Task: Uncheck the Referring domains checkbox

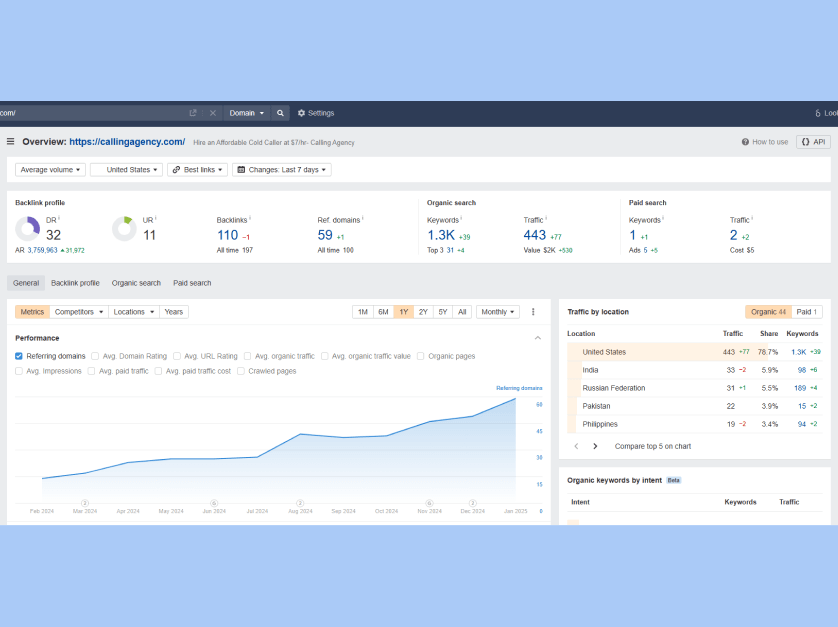Action: coord(19,356)
